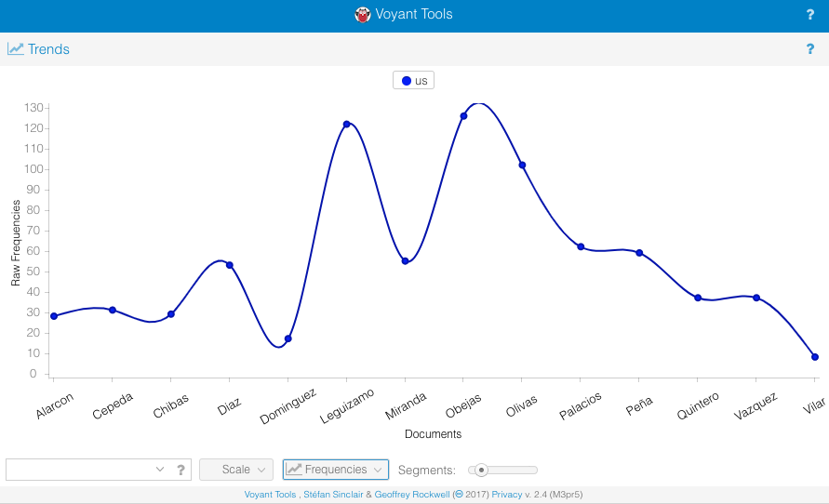Click the 'Documents' axis title
This screenshot has width=829, height=504.
(x=433, y=434)
